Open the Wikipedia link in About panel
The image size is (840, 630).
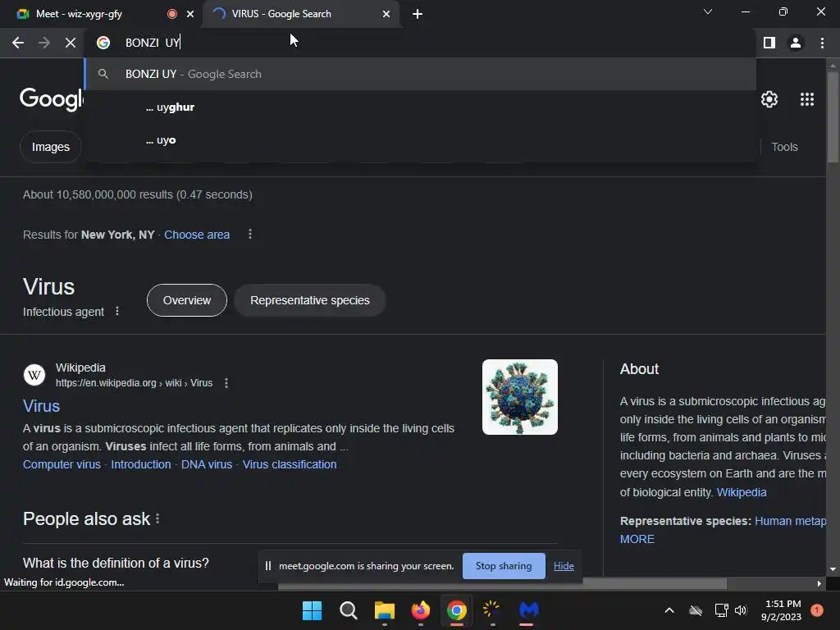point(742,492)
